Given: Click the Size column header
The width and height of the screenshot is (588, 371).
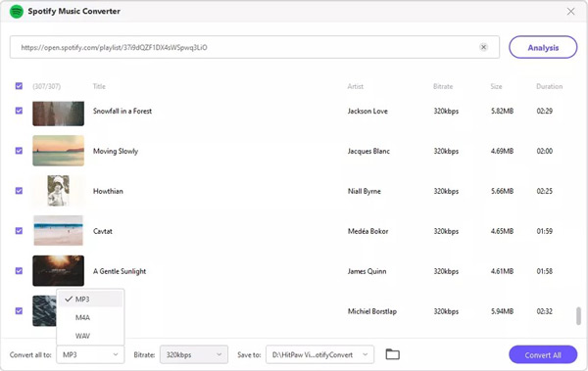Looking at the screenshot, I should point(496,86).
